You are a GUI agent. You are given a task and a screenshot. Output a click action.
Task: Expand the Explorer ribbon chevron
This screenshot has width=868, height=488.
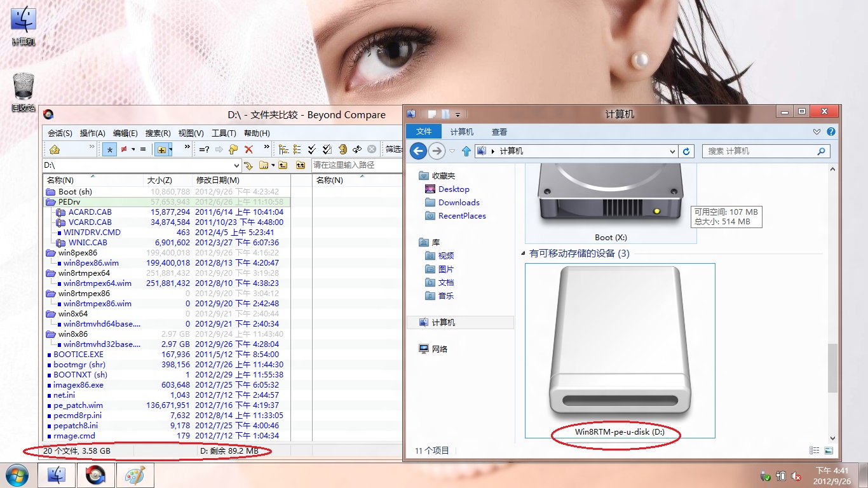817,132
